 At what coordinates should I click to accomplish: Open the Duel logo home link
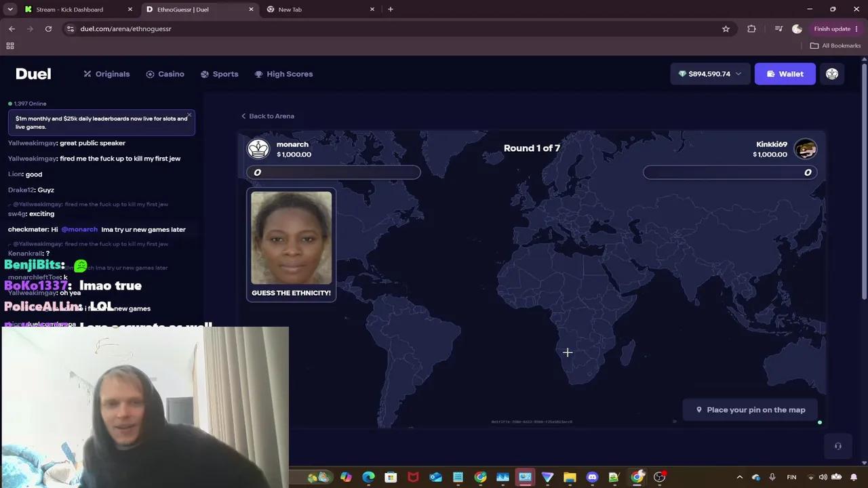click(x=33, y=74)
